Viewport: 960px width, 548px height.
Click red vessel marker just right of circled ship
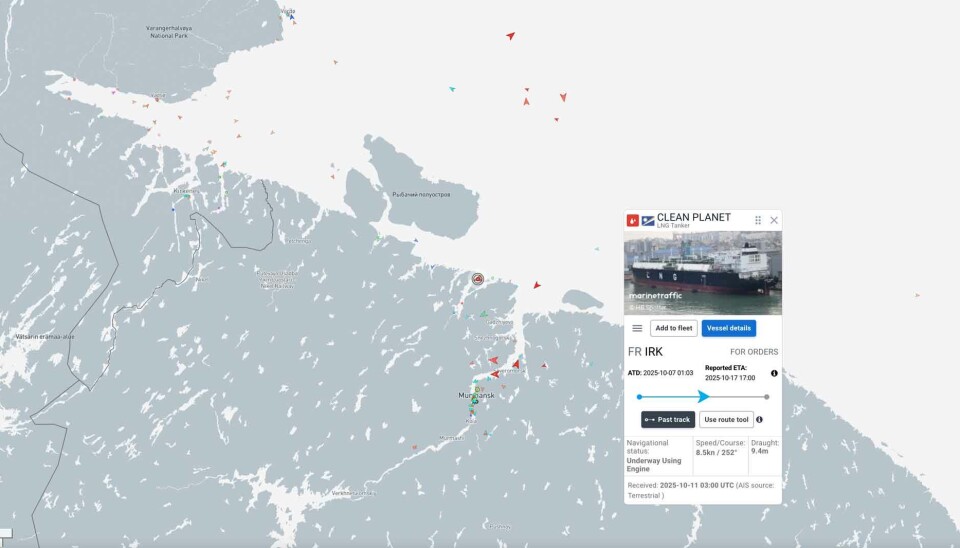click(x=536, y=285)
